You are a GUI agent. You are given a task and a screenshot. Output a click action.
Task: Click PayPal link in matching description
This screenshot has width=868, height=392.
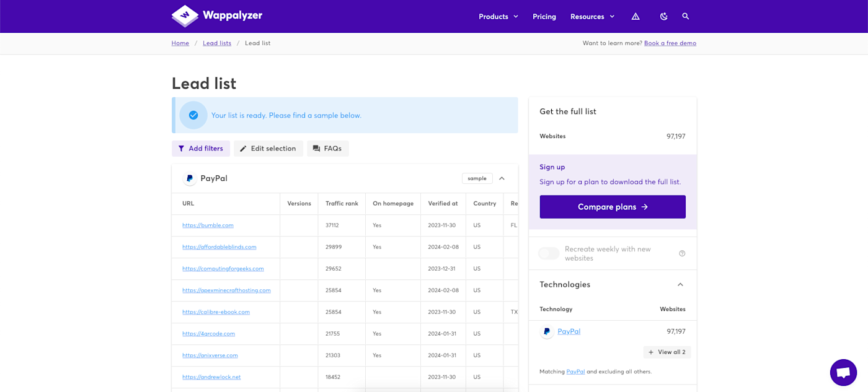coord(575,372)
